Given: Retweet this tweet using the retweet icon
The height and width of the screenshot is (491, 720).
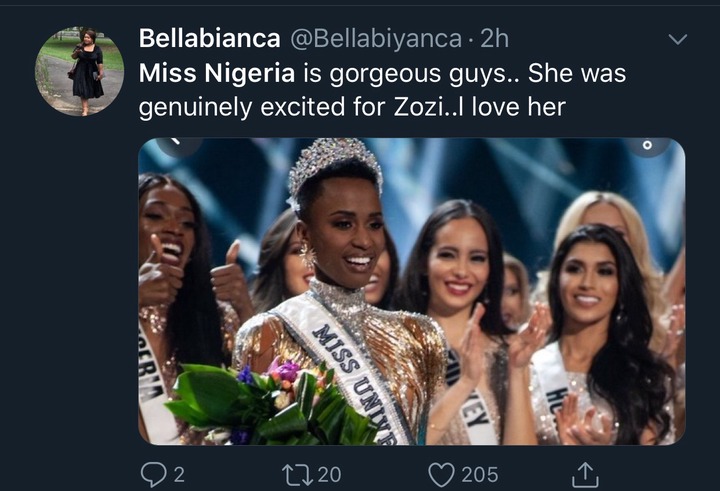Looking at the screenshot, I should click(x=296, y=473).
